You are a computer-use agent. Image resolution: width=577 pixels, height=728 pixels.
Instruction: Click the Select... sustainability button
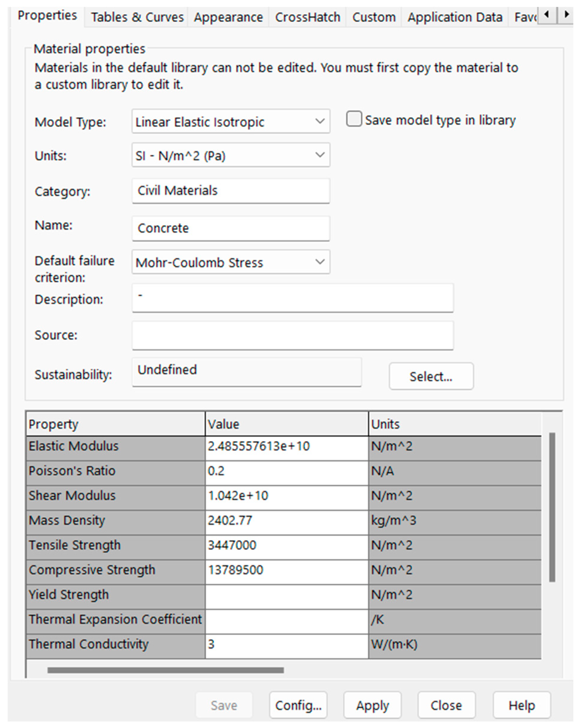tap(431, 376)
